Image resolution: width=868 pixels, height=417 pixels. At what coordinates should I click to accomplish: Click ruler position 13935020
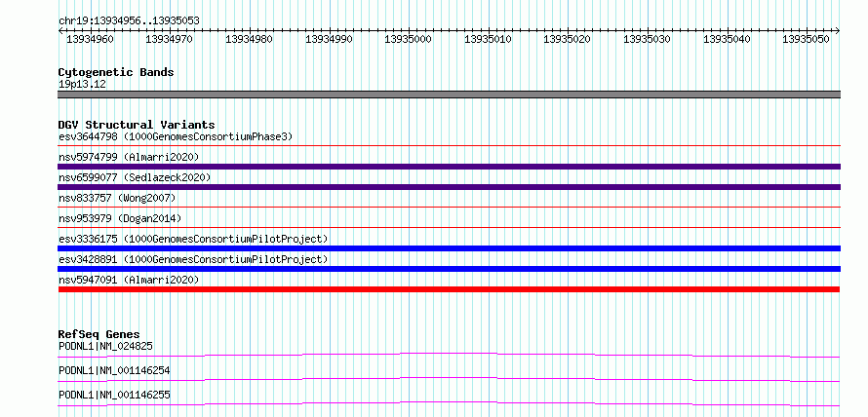568,39
